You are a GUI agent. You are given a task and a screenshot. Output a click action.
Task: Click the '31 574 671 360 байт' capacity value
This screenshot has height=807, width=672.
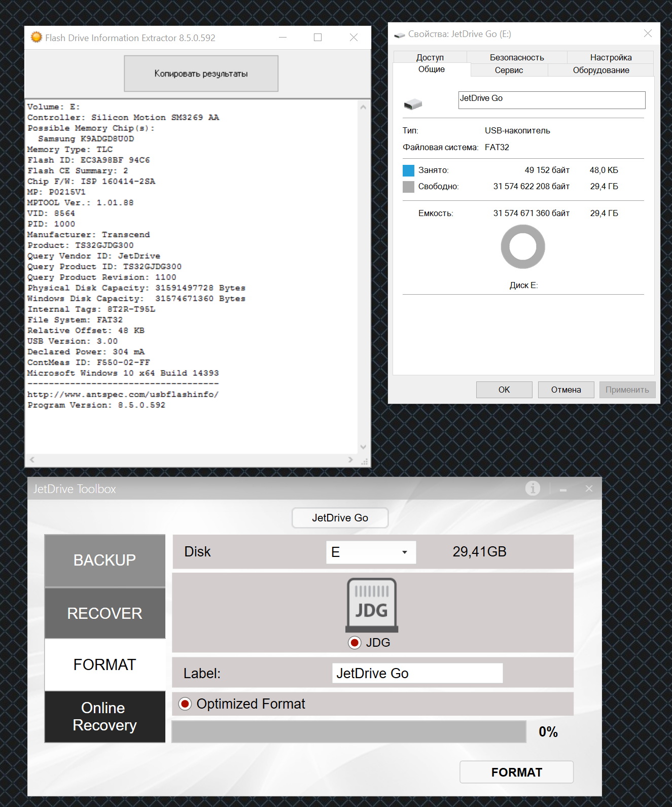pos(532,213)
